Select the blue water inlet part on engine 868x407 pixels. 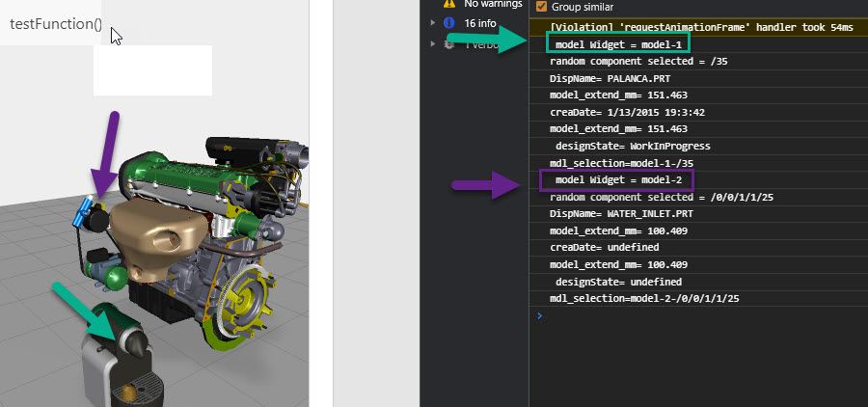pyautogui.click(x=82, y=212)
